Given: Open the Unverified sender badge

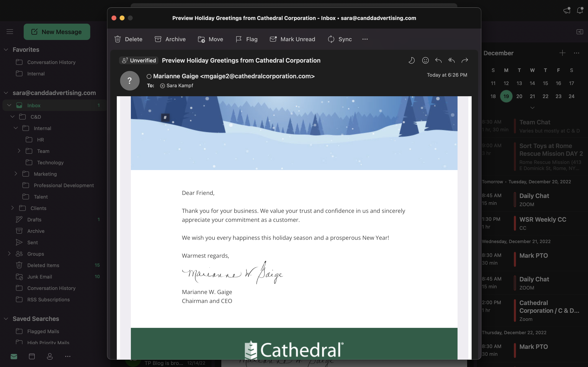Looking at the screenshot, I should (x=139, y=60).
